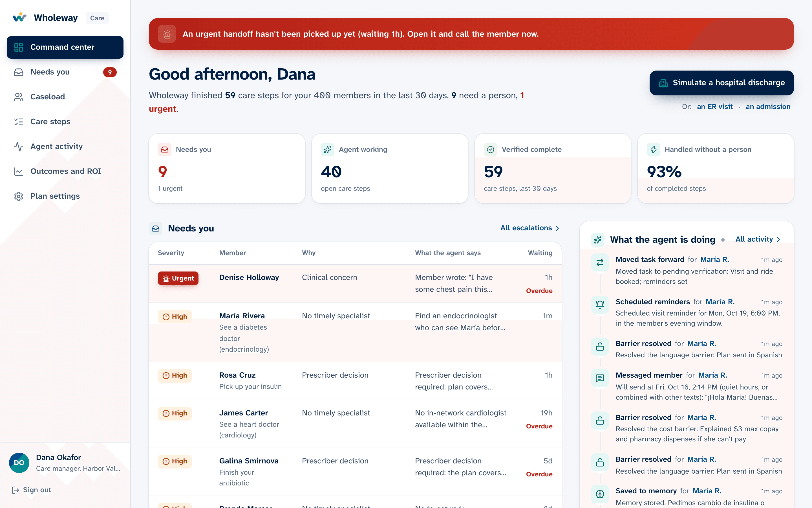Click the bell icon for Scheduled reminders

(600, 305)
